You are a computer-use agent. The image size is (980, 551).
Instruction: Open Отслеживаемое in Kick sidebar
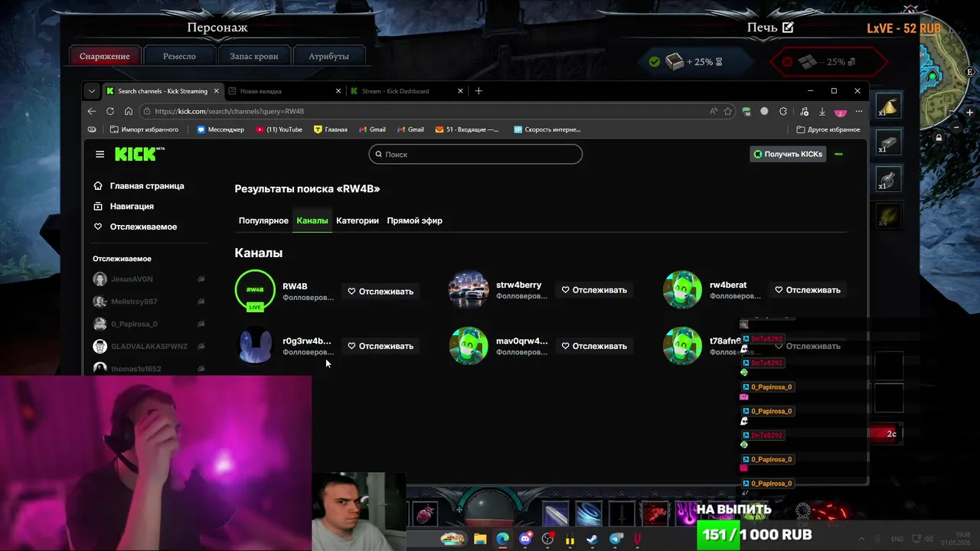tap(136, 227)
